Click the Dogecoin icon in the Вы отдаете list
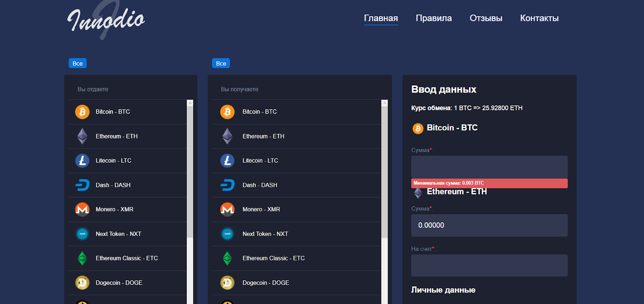This screenshot has width=644, height=304. (x=82, y=283)
